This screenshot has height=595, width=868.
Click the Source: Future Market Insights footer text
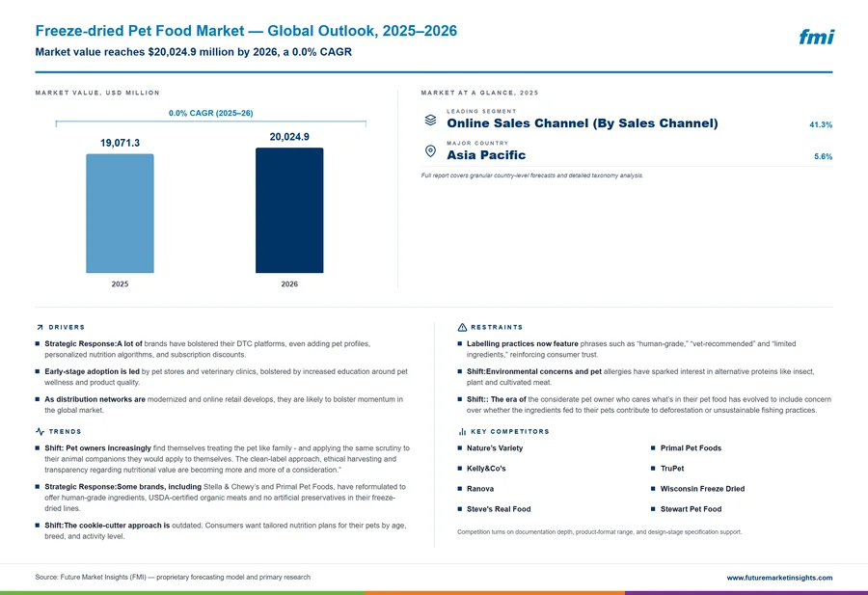(x=173, y=578)
